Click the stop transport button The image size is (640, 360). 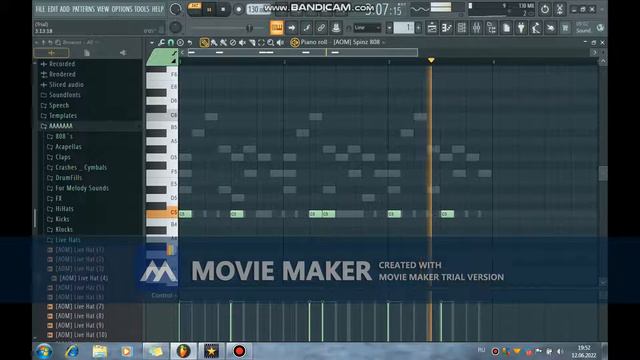coord(223,9)
